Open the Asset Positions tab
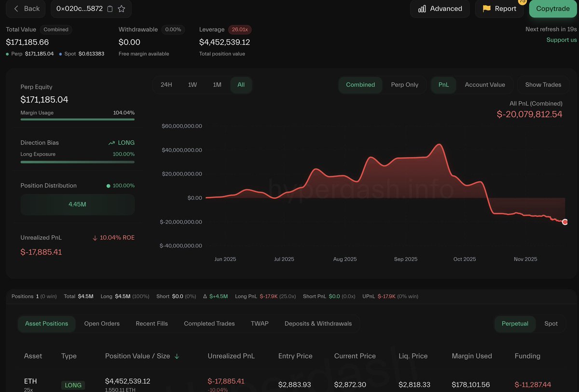This screenshot has height=392, width=579. pyautogui.click(x=47, y=324)
